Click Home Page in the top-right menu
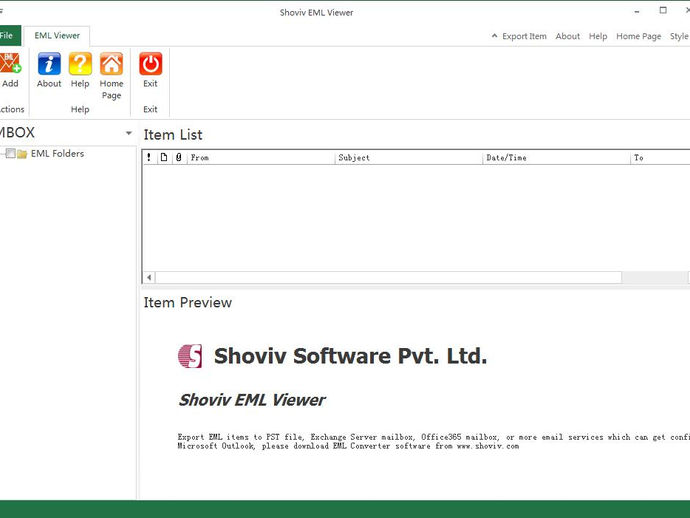Viewport: 690px width, 518px height. coord(638,36)
